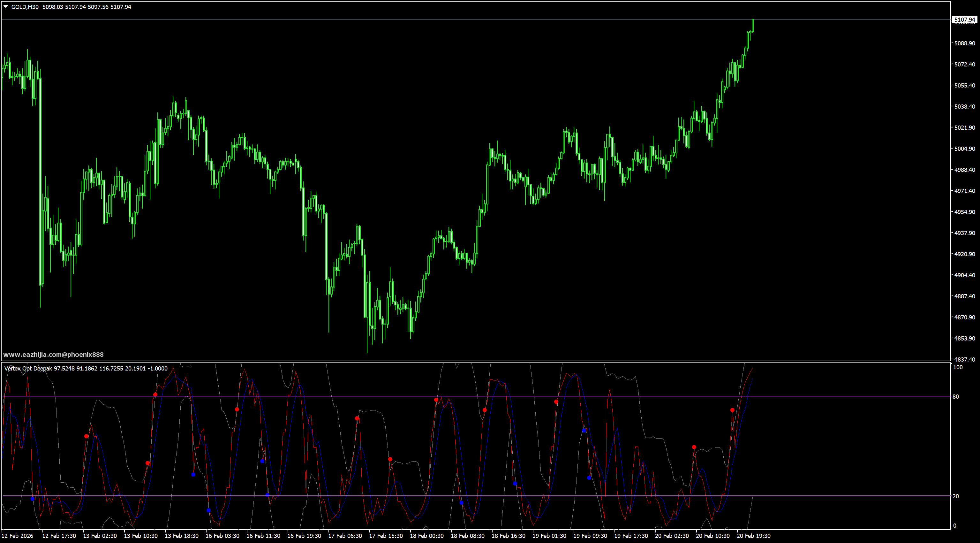Click the 100 level on indicator scale
The width and height of the screenshot is (980, 543).
pos(958,367)
